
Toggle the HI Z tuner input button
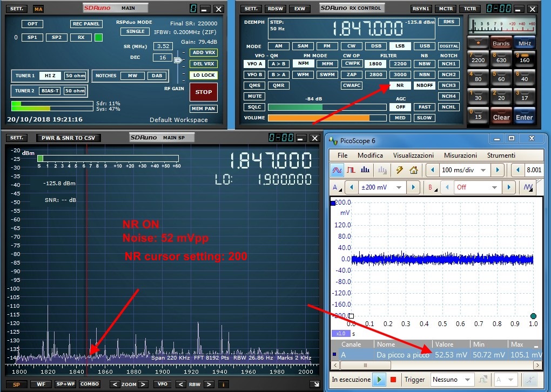[x=50, y=76]
